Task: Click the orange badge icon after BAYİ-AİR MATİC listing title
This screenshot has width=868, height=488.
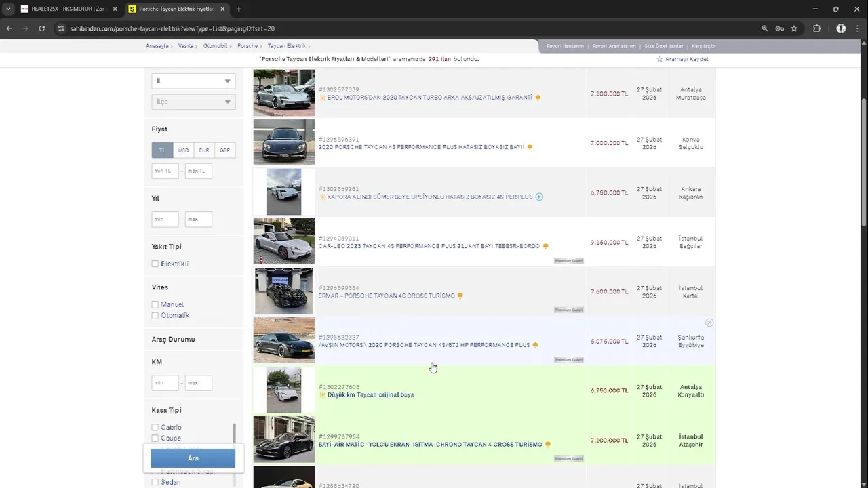Action: (x=548, y=445)
